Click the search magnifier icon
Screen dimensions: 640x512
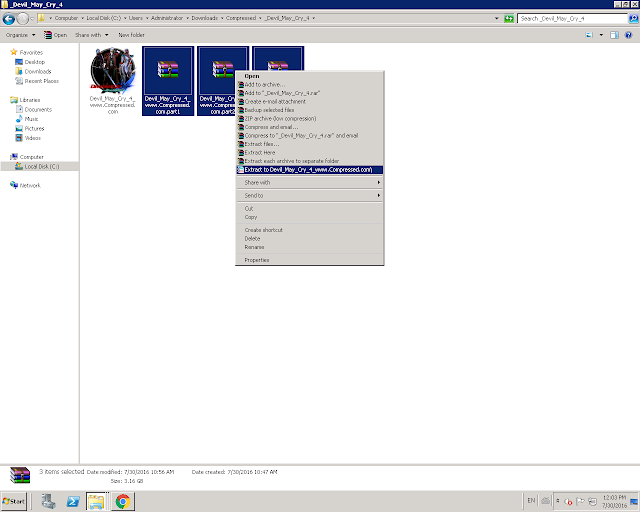[633, 18]
